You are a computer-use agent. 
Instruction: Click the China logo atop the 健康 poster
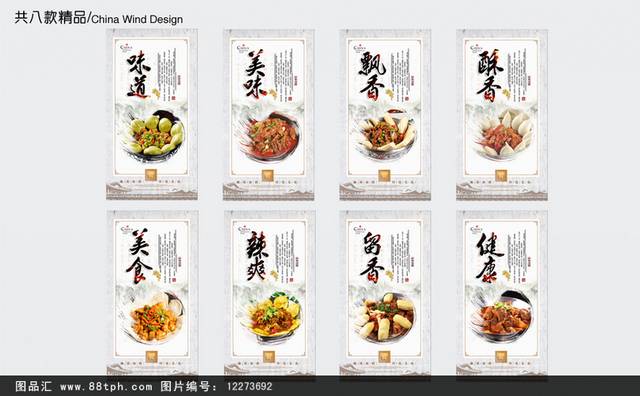476,229
